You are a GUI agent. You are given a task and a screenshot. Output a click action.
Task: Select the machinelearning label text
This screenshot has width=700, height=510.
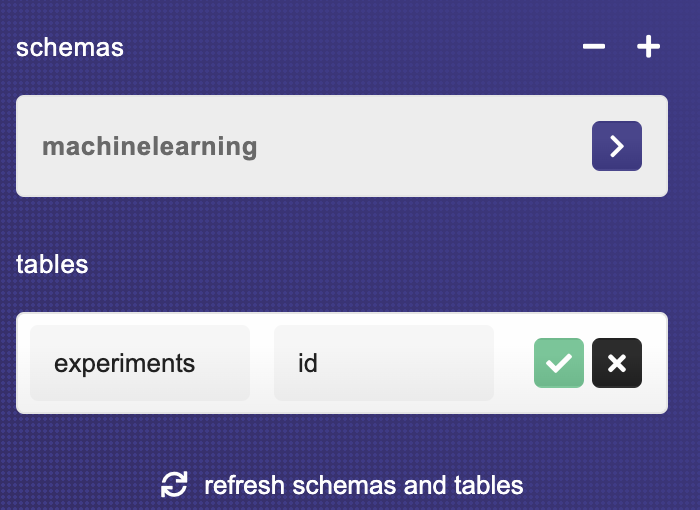[150, 147]
